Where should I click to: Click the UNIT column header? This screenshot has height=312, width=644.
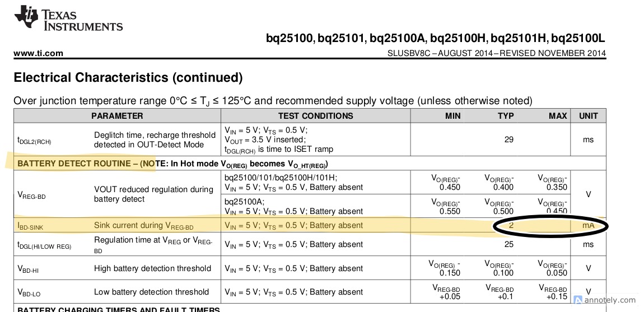pyautogui.click(x=588, y=116)
